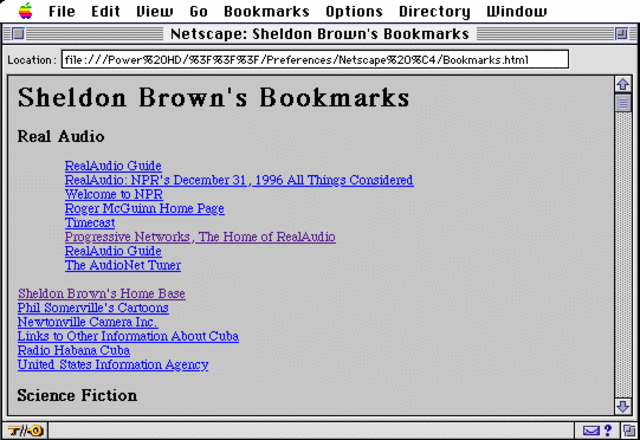Open the Welcome to NPR link

113,194
